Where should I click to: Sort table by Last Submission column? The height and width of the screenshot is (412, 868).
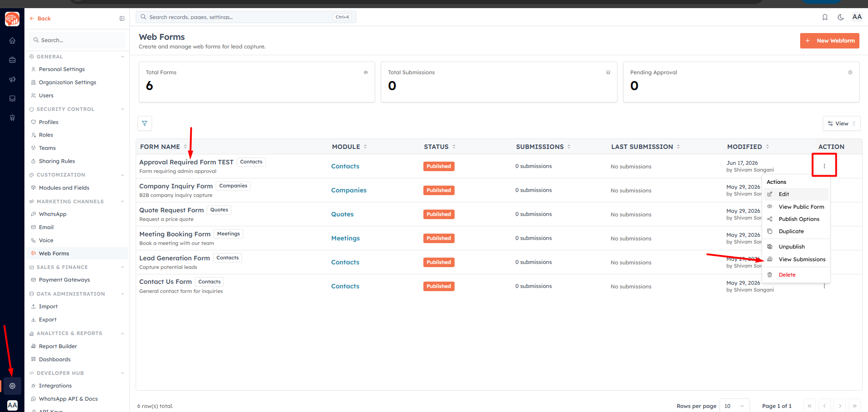[645, 147]
